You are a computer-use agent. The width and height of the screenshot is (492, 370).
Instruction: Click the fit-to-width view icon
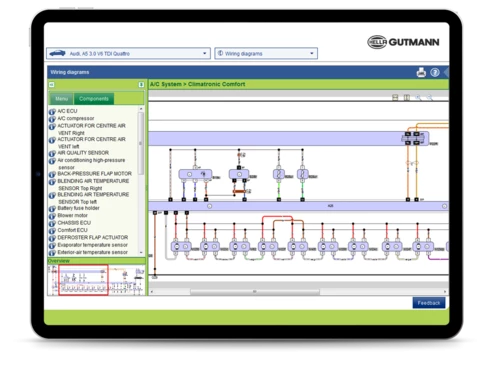pos(407,97)
